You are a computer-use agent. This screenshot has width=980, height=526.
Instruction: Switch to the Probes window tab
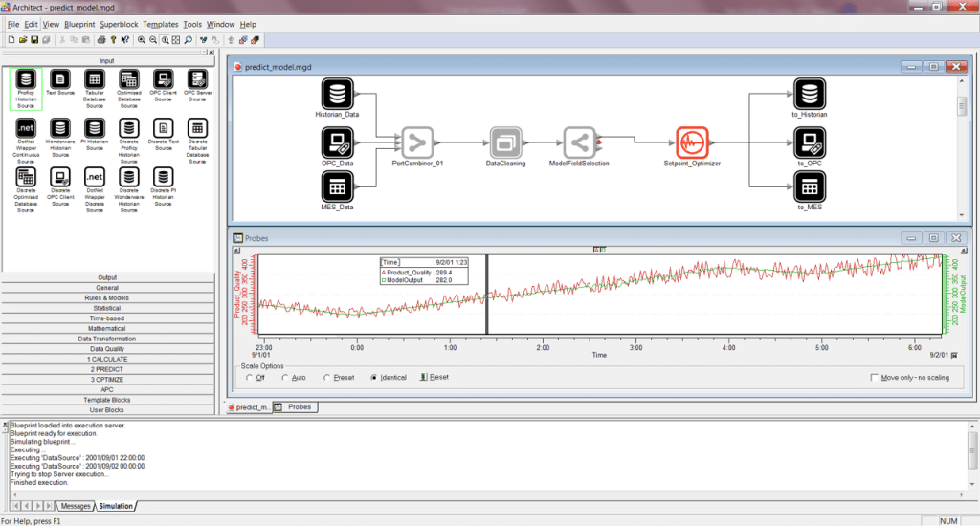(x=297, y=407)
